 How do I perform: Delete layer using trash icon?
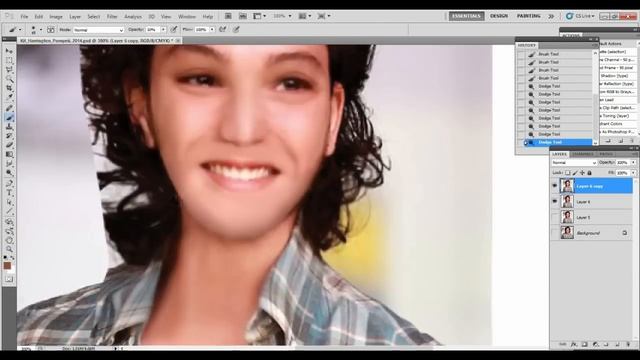(628, 344)
